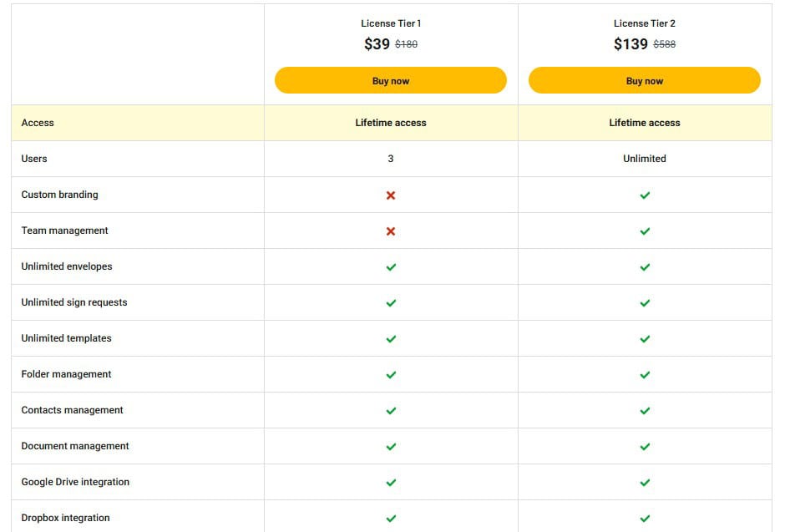Select the checkmark for Unlimited templates Tier 1
785x532 pixels.
click(390, 338)
